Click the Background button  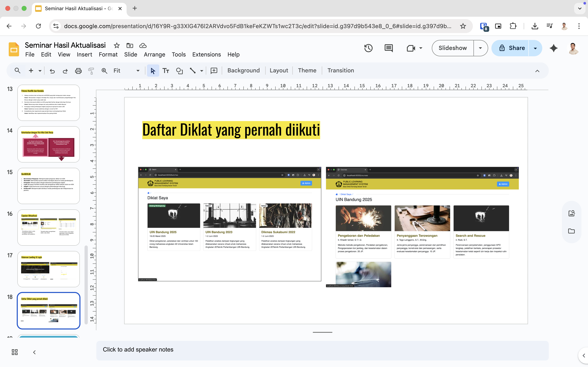click(243, 70)
